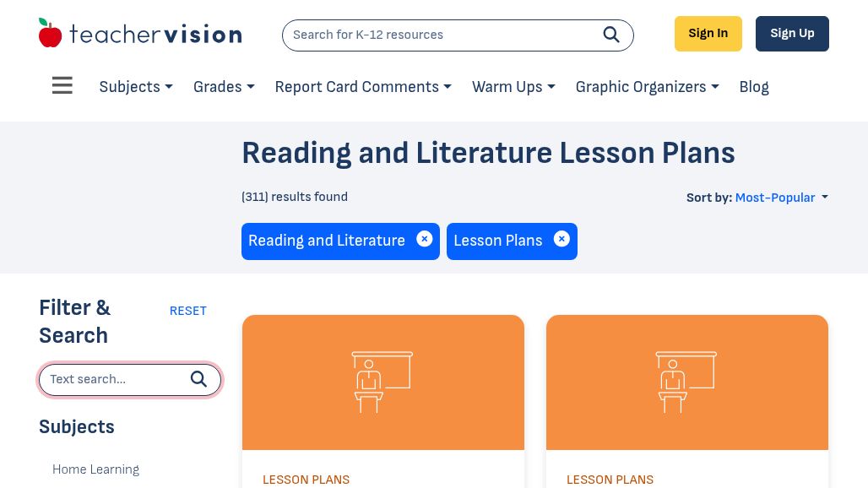Focus the Text search filter field
Screen dimensions: 868x488
click(x=130, y=380)
